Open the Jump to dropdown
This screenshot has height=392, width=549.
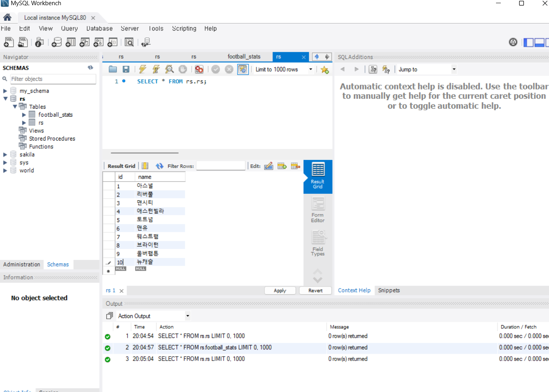(x=454, y=69)
